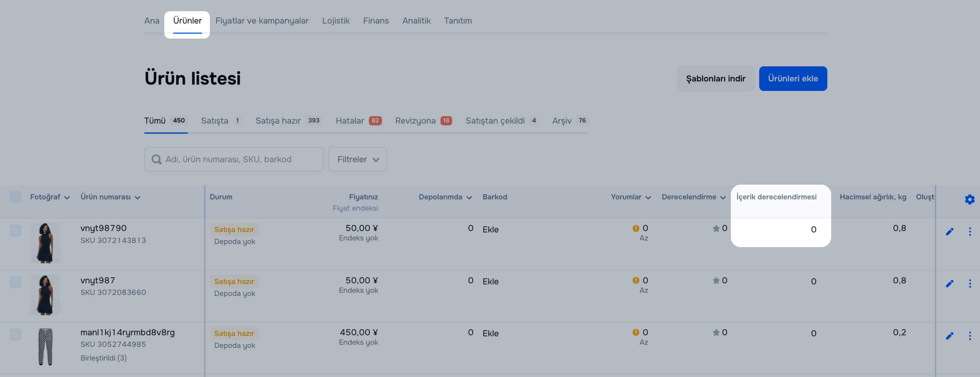Go to Fiyatlar ve kampanyalar menu
Screen dimensions: 980x377
tap(262, 21)
